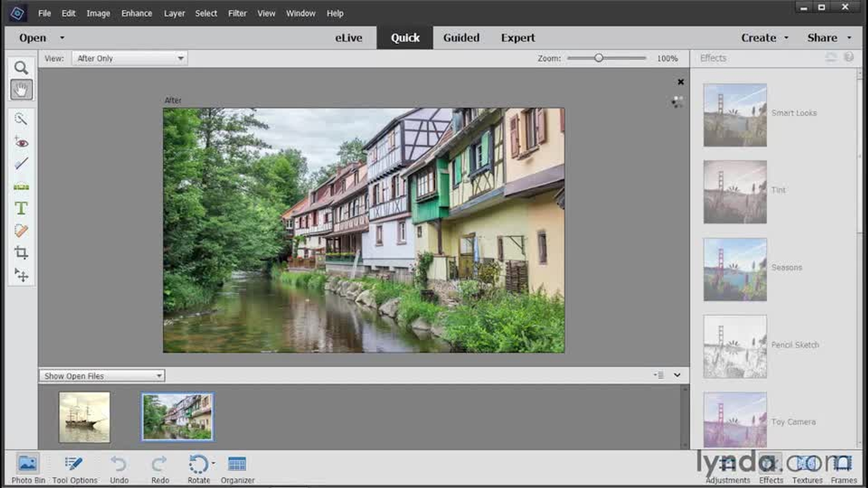Apply the Toy Camera effect thumbnail

tap(735, 420)
